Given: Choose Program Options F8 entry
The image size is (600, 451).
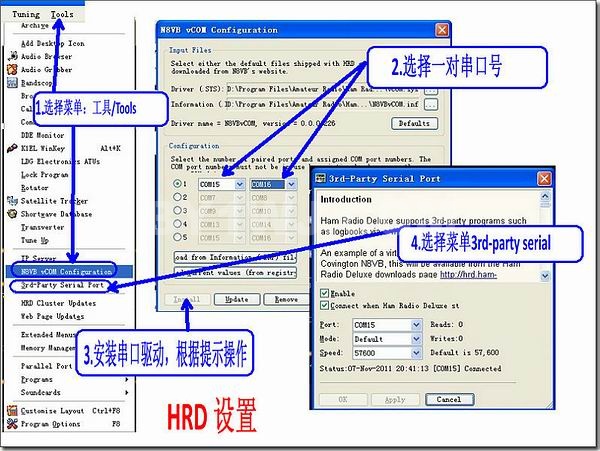Looking at the screenshot, I should point(69,424).
